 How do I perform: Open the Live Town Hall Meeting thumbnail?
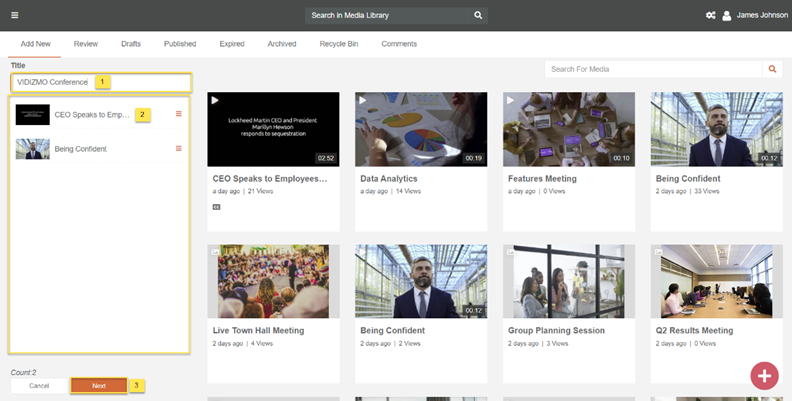pyautogui.click(x=273, y=281)
